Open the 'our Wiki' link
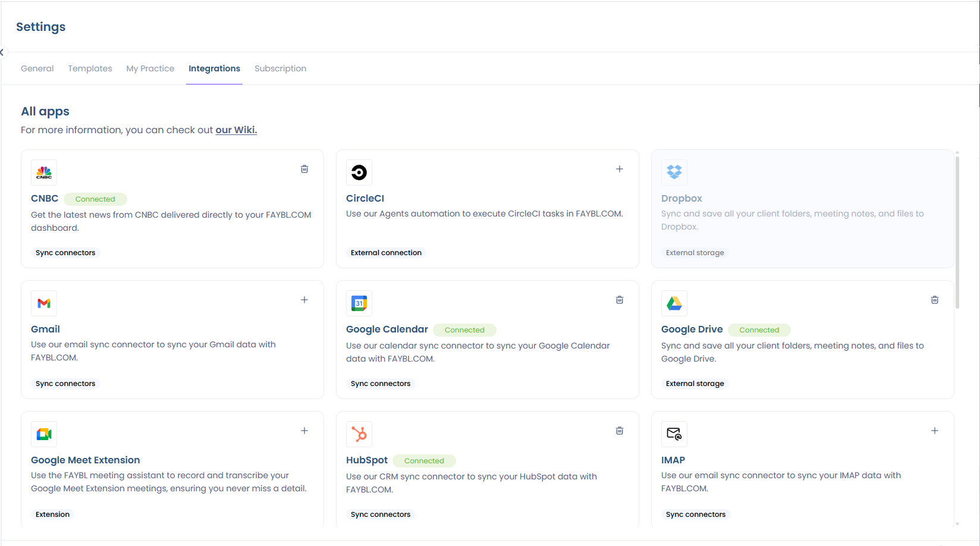This screenshot has width=980, height=546. coord(236,130)
